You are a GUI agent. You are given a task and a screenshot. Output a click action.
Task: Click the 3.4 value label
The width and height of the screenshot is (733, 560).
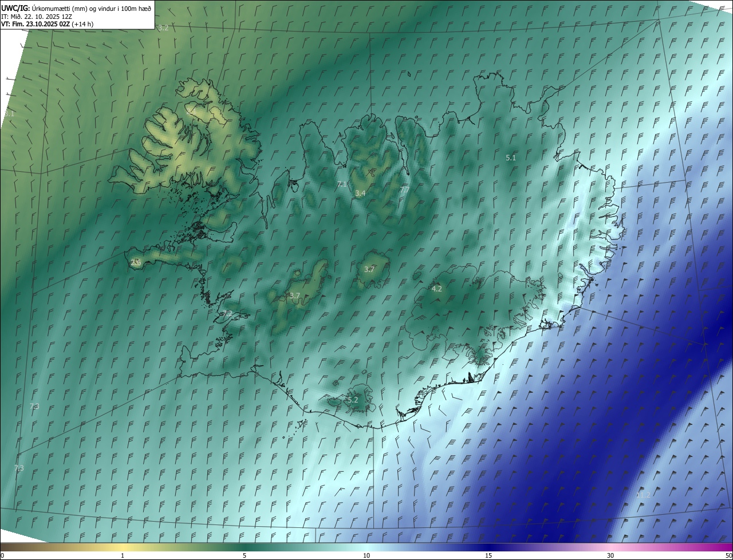point(360,194)
